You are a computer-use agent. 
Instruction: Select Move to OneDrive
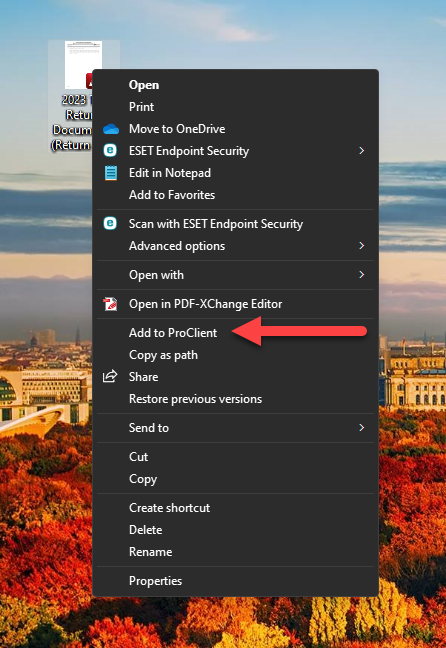point(235,129)
